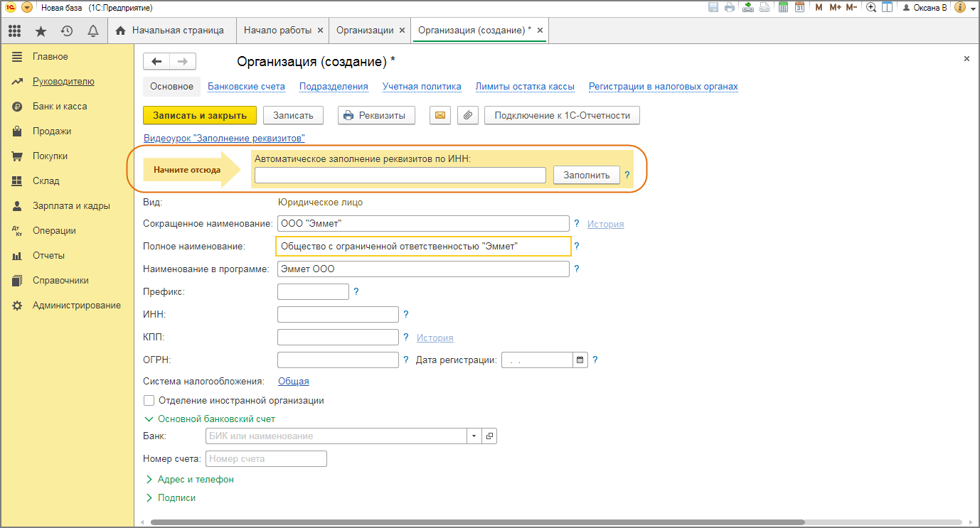This screenshot has height=528, width=980.
Task: Click История link next to Сокращенное наименование
Action: (x=605, y=224)
